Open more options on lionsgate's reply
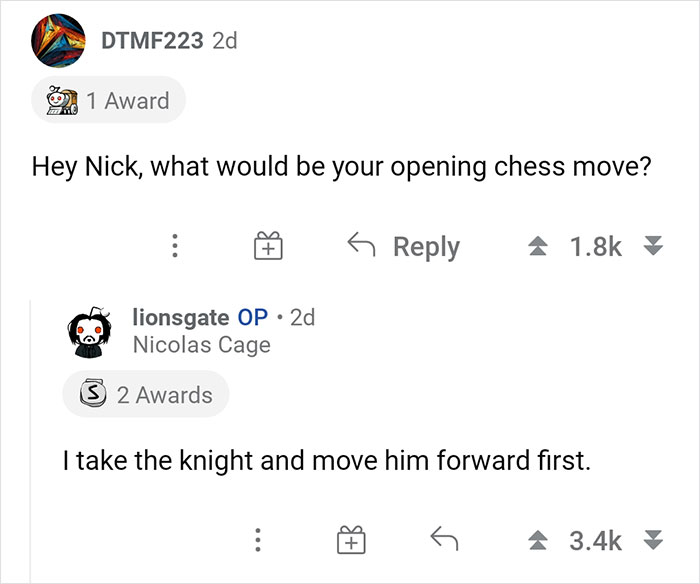The height and width of the screenshot is (584, 700). coord(258,541)
